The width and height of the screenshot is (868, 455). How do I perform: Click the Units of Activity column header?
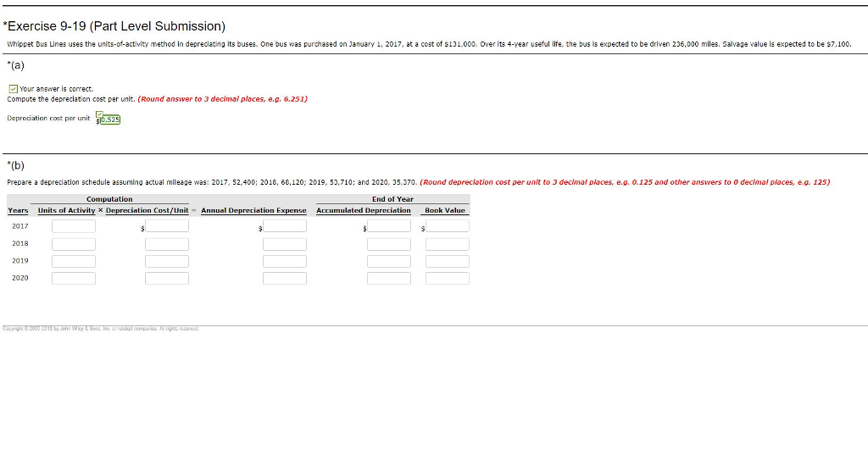click(x=66, y=210)
